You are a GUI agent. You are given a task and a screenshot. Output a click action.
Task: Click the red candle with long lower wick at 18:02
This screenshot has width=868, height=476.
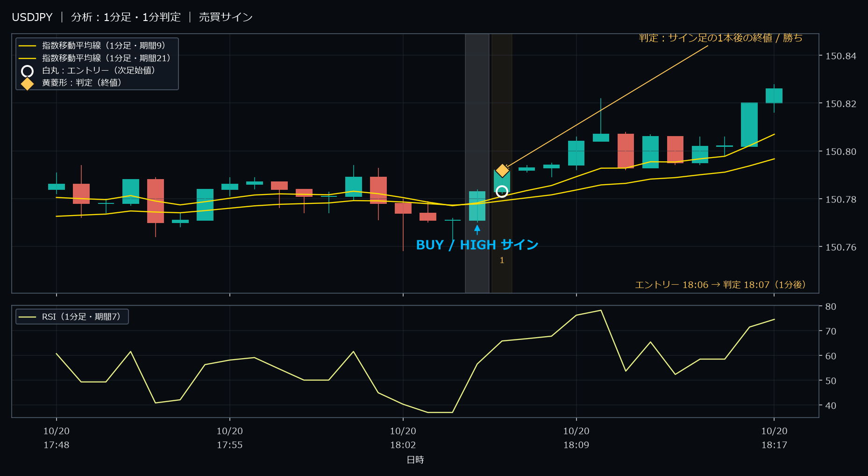pyautogui.click(x=403, y=208)
